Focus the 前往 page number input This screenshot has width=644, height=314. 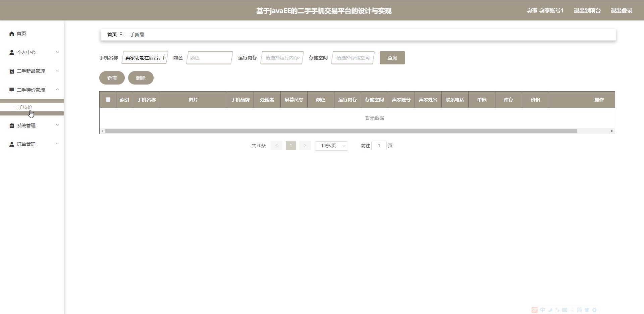(379, 146)
